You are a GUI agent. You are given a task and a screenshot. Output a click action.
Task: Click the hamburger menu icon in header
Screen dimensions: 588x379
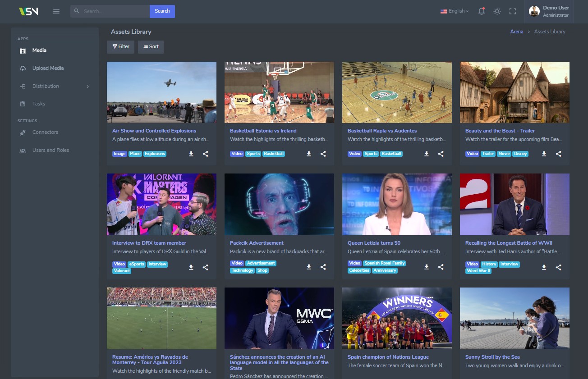(56, 11)
